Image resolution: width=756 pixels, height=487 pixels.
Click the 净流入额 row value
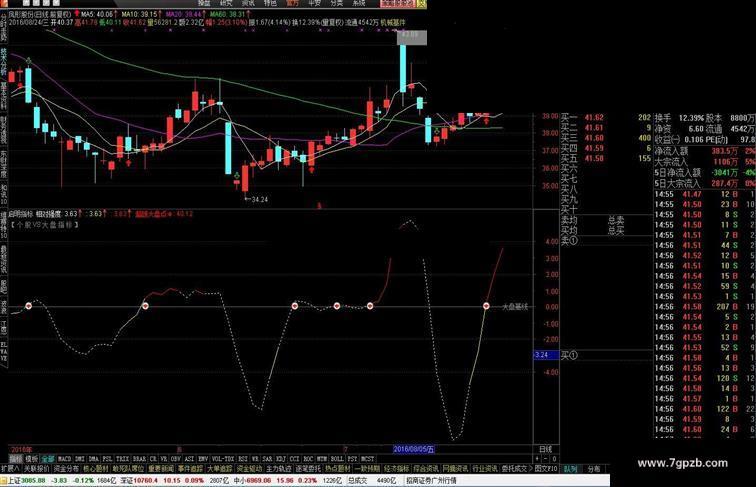[x=725, y=151]
